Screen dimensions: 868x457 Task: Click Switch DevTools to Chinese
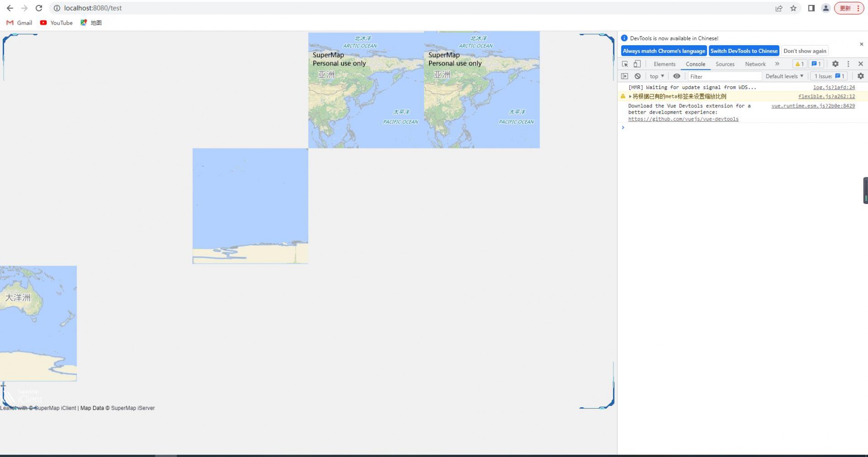point(744,51)
